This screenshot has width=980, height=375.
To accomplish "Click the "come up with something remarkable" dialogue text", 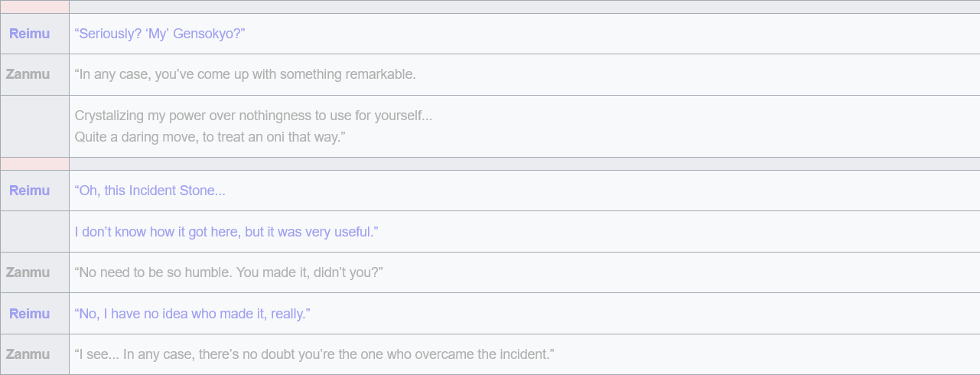I will click(x=245, y=74).
